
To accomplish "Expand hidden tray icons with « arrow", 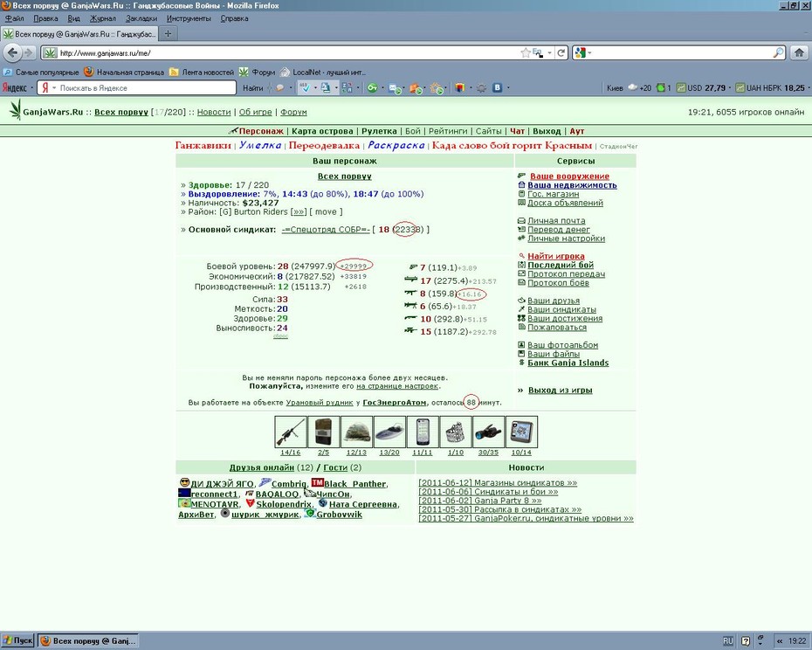I will (x=780, y=641).
